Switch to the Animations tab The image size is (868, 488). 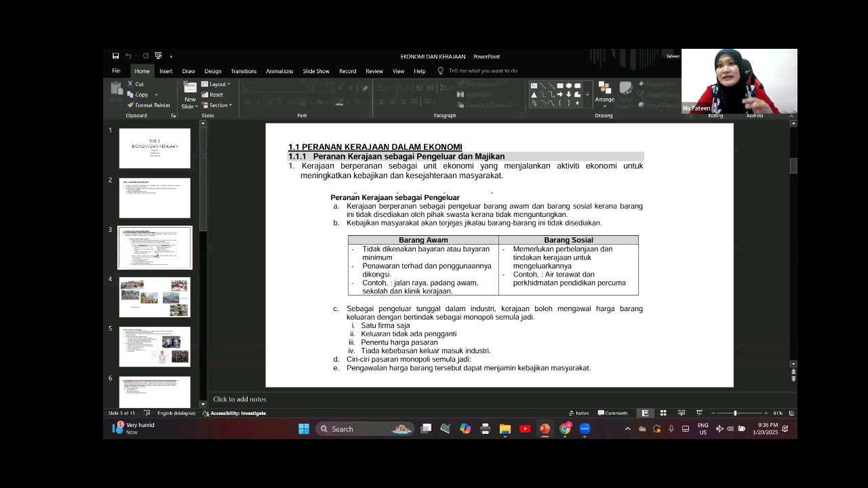click(x=279, y=70)
